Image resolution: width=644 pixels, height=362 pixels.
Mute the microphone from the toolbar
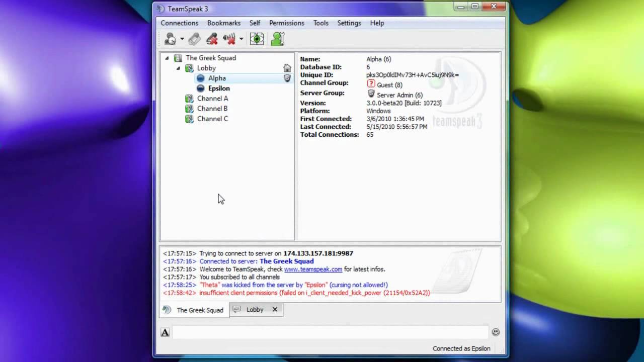pos(212,39)
